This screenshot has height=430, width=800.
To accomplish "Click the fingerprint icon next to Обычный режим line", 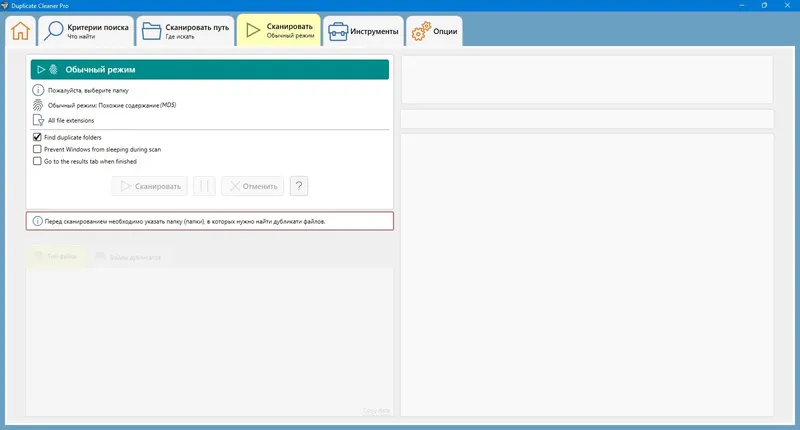I will 38,105.
